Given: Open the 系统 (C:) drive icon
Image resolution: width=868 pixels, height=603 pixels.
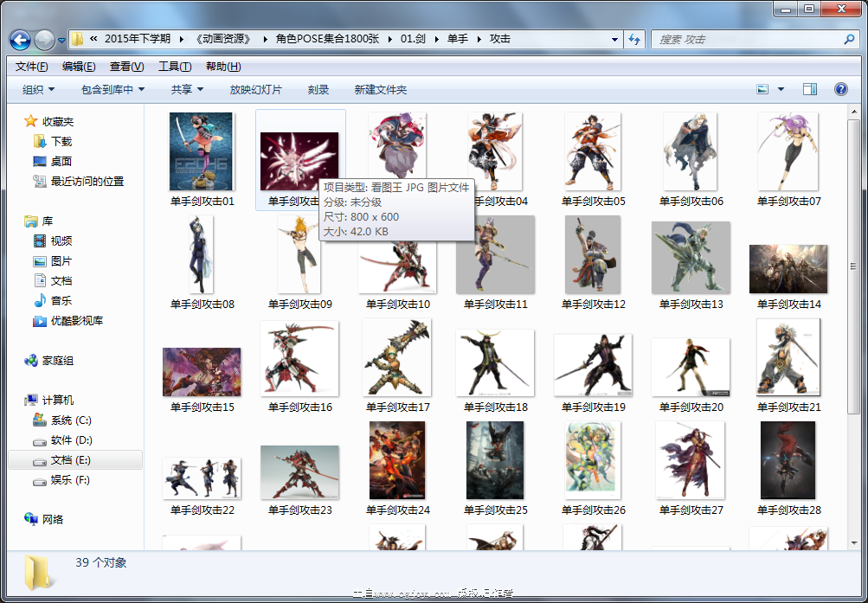Looking at the screenshot, I should pyautogui.click(x=39, y=420).
